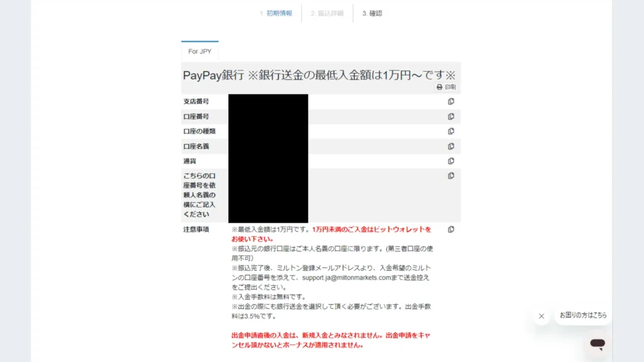
Task: Open the お困りの方はこちら help message
Action: pos(583,315)
